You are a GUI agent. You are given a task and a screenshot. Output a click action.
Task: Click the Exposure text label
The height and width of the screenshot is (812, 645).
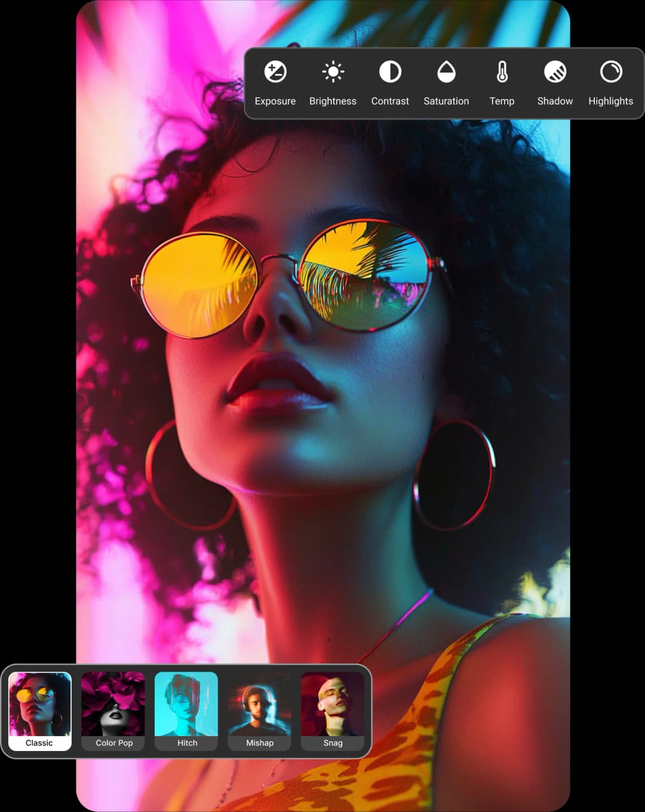(275, 101)
